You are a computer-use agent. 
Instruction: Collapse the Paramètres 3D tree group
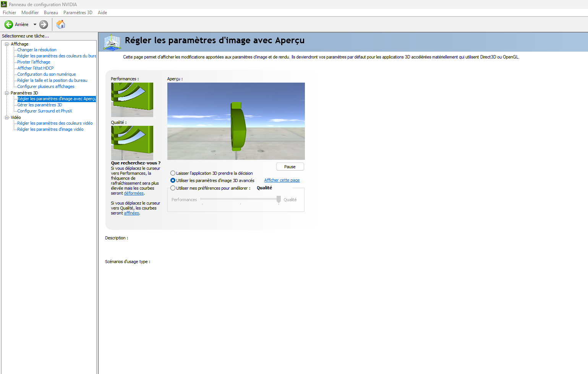[6, 93]
